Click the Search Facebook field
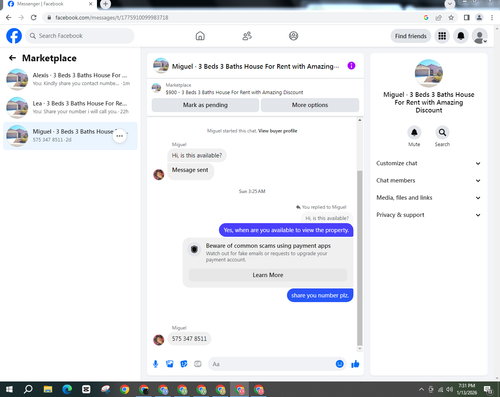500x397 pixels. [80, 36]
